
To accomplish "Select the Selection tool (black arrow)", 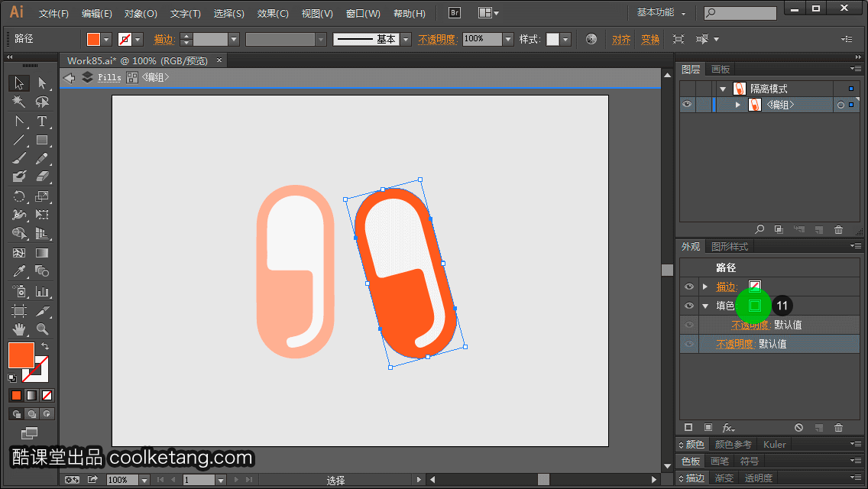I will (x=19, y=83).
